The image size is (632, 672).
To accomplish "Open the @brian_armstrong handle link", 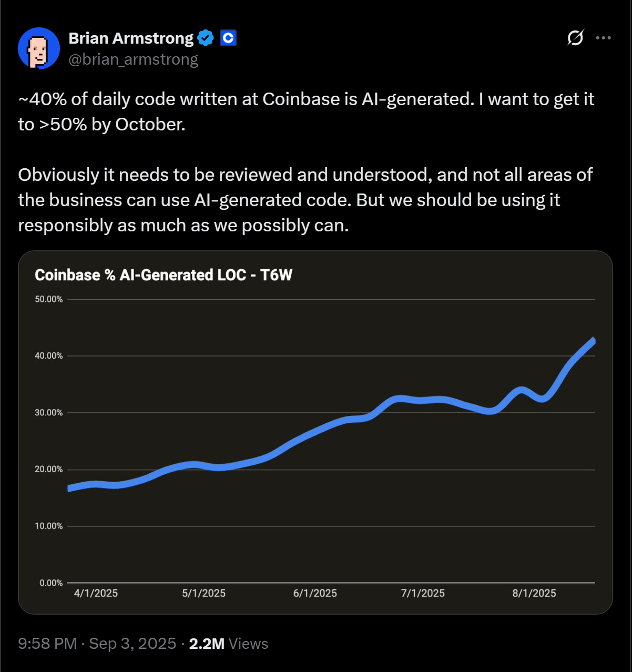I will pos(134,59).
